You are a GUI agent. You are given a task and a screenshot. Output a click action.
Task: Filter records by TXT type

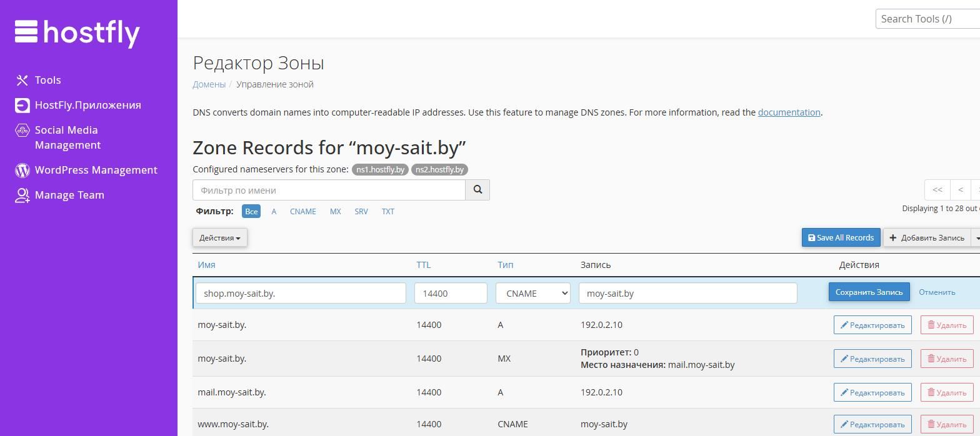388,211
